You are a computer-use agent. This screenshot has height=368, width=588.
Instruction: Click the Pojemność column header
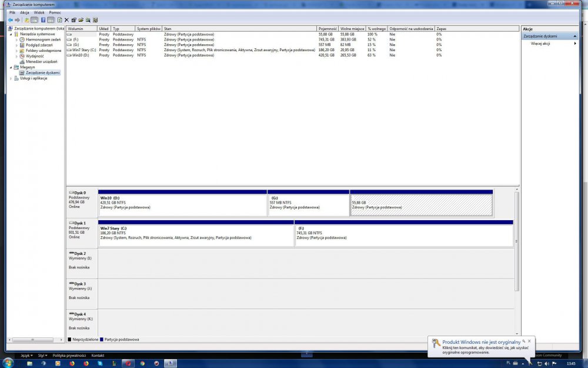(327, 28)
